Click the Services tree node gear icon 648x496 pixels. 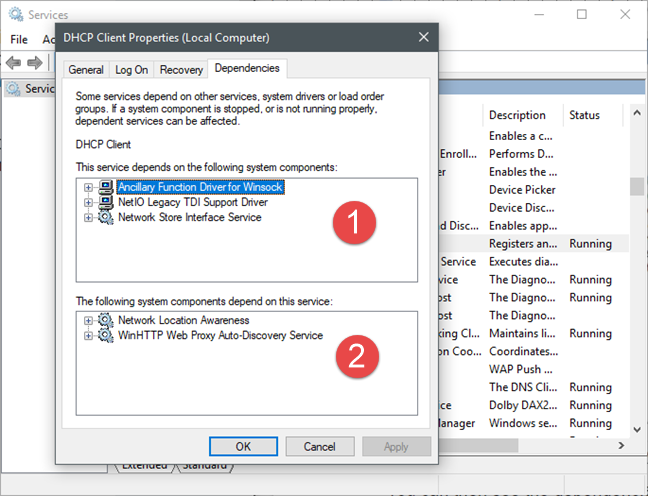tap(13, 88)
